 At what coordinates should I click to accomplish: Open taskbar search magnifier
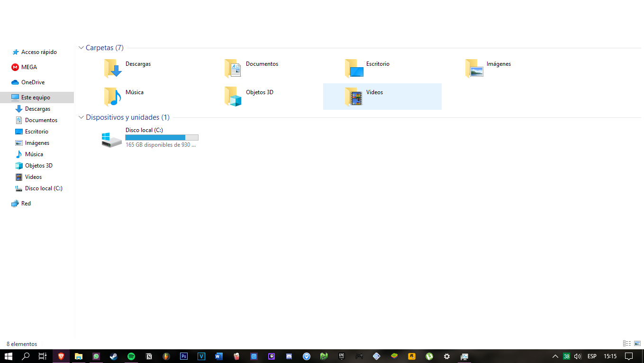(26, 356)
